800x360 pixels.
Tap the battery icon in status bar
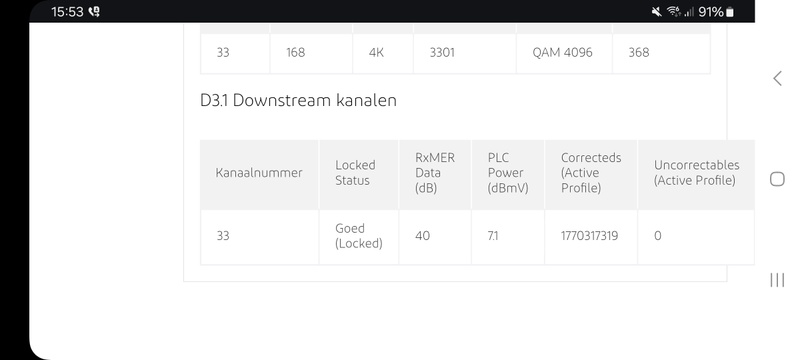[730, 12]
